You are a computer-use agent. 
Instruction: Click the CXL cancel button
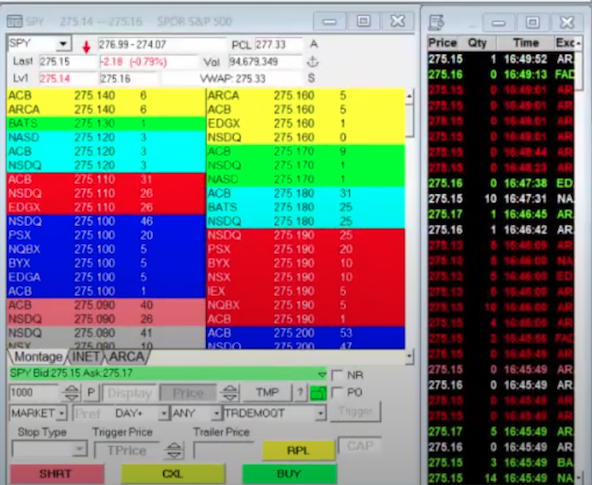[x=172, y=473]
